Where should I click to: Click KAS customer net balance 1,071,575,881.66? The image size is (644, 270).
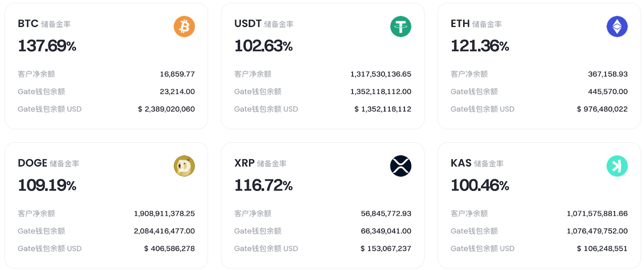pyautogui.click(x=597, y=214)
